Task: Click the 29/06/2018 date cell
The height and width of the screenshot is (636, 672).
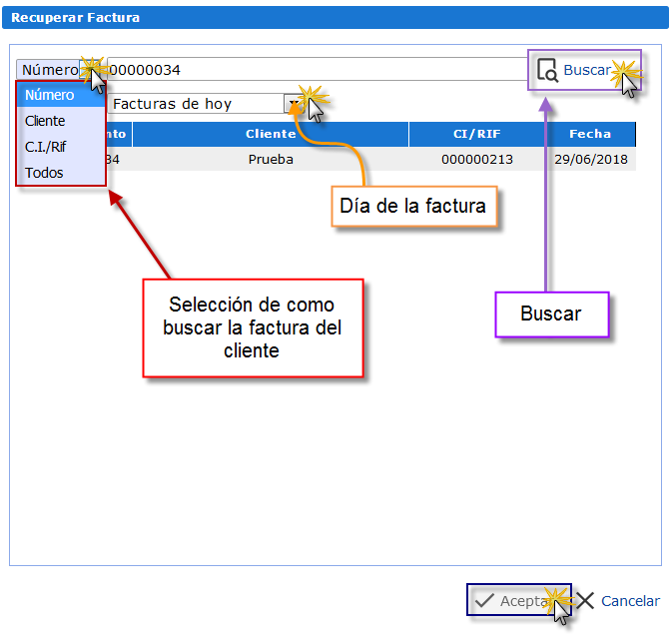Action: click(x=590, y=159)
